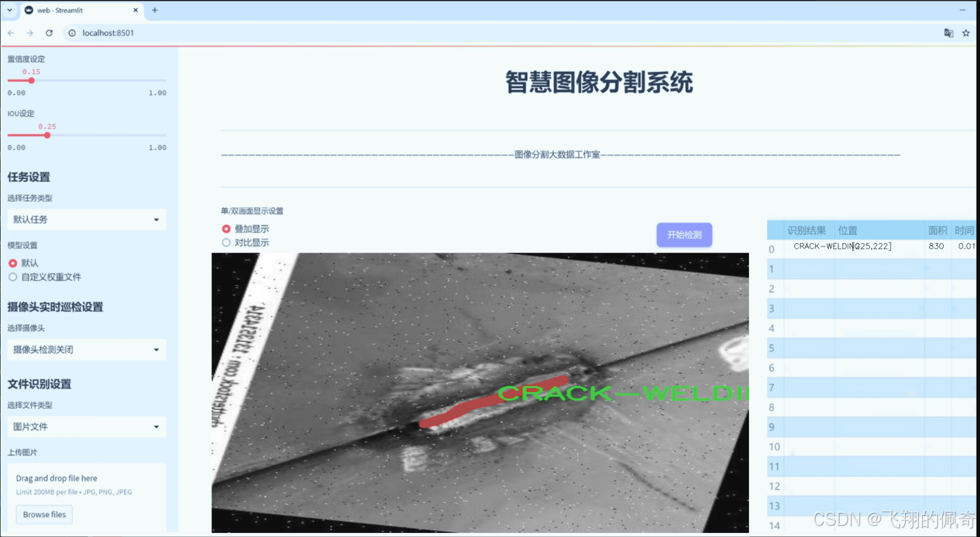Click the 面积 column header
This screenshot has height=537, width=980.
pos(937,231)
